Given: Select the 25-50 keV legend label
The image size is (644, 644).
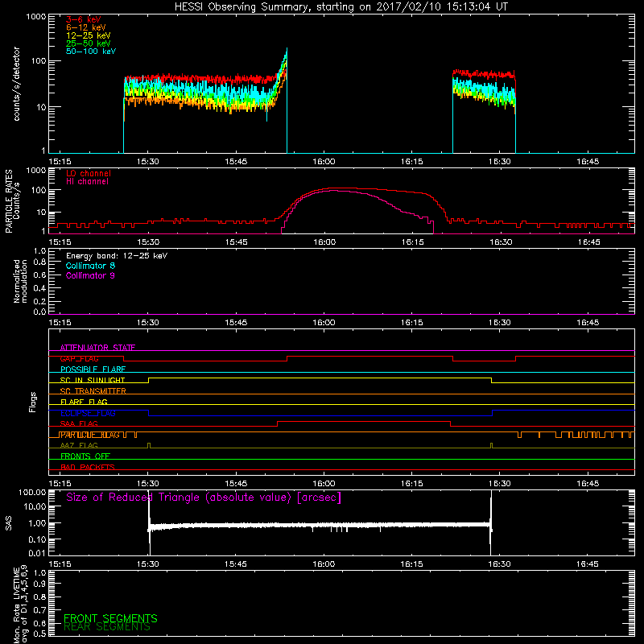Looking at the screenshot, I should (89, 43).
